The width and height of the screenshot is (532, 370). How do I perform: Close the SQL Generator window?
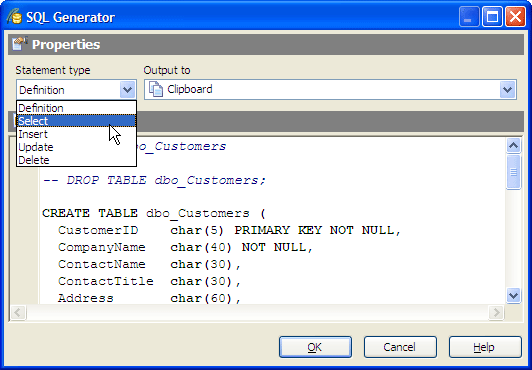coord(515,17)
